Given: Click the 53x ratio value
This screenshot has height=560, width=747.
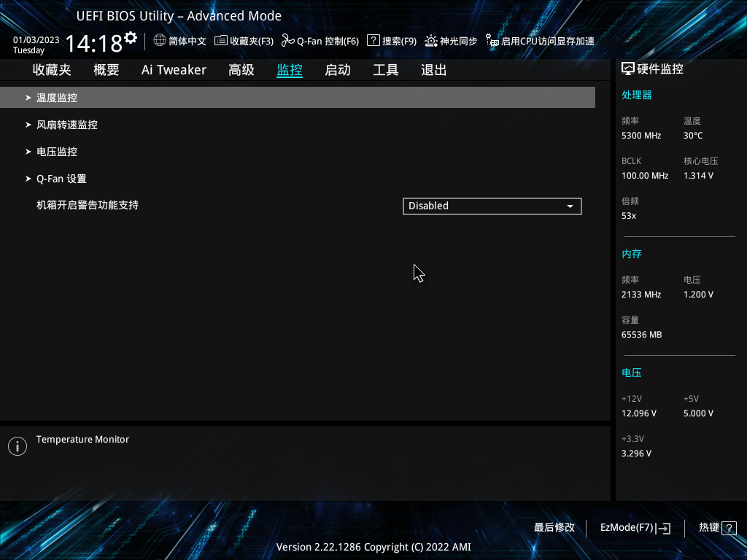Looking at the screenshot, I should 629,216.
